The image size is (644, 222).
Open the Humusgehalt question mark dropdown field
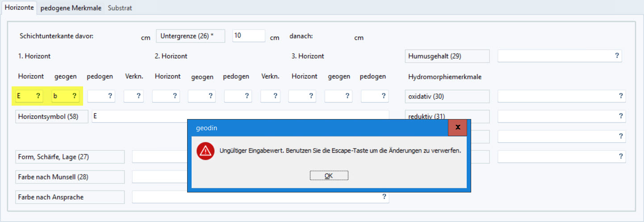(560, 56)
